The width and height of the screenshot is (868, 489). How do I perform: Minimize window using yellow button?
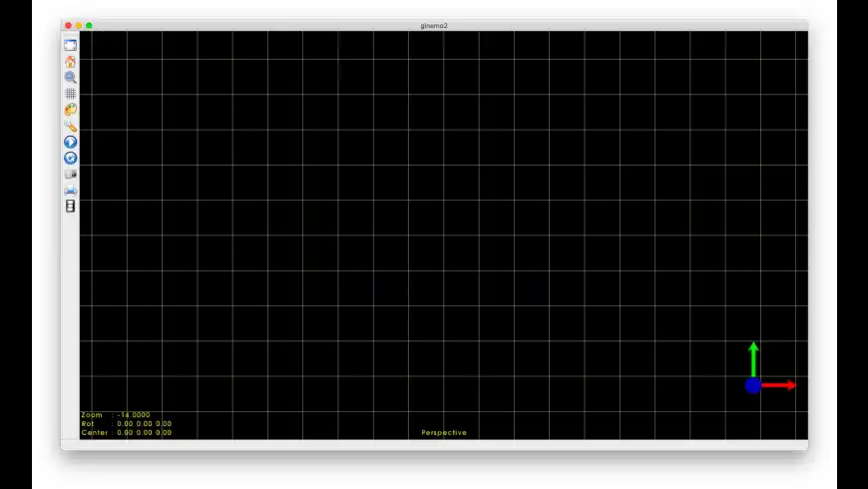pos(79,26)
